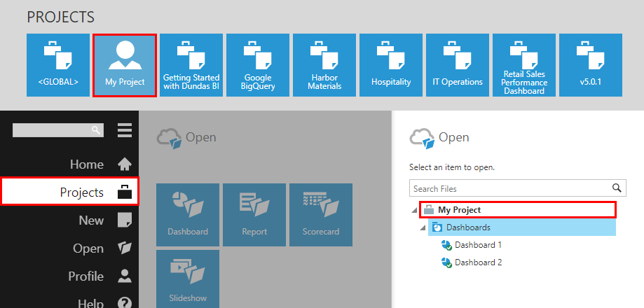Screen dimensions: 644x308
Task: Open the Harbor Materials project tile
Action: coord(324,65)
